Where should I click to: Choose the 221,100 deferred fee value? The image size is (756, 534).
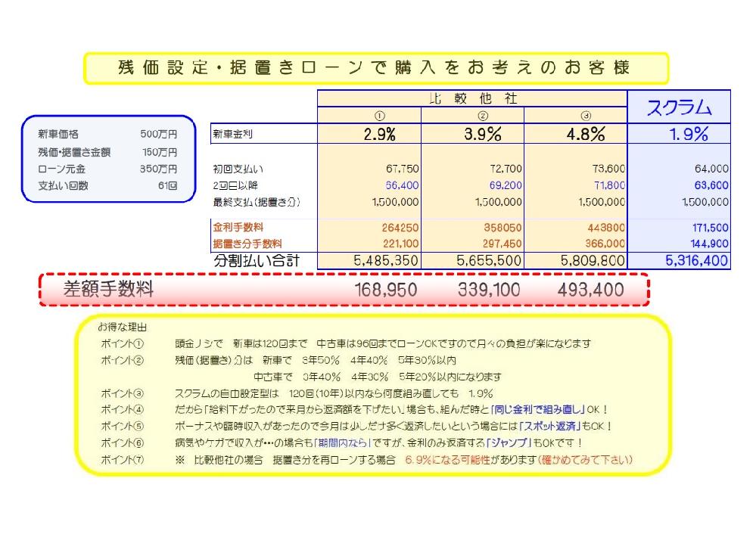pos(400,244)
